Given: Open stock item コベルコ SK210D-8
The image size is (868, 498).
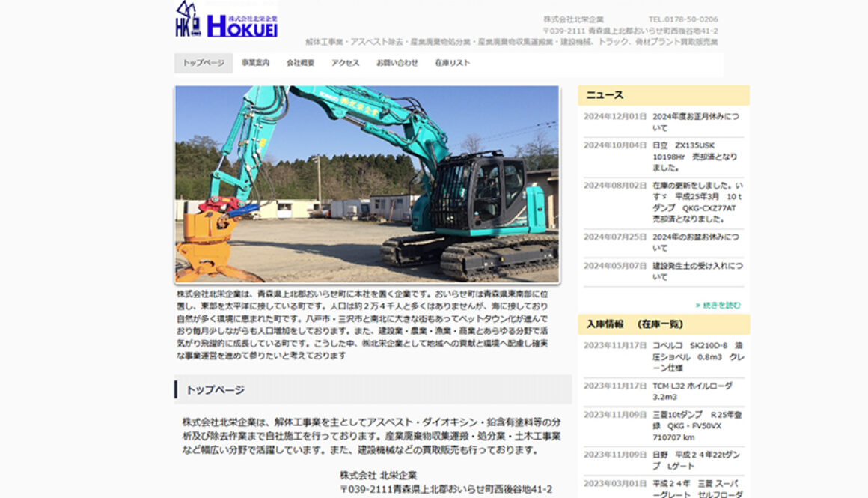Looking at the screenshot, I should point(698,356).
